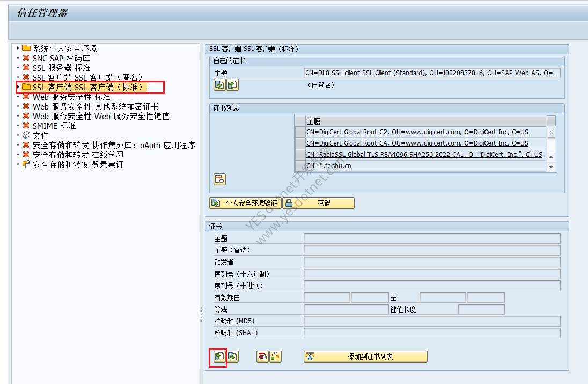Click the 序列号 (十六进制) field

(432, 274)
